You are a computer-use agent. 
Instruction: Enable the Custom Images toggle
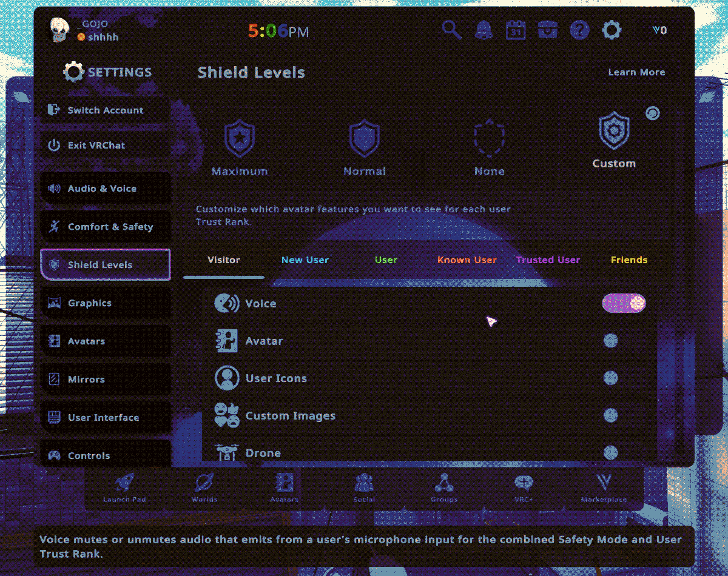[611, 415]
